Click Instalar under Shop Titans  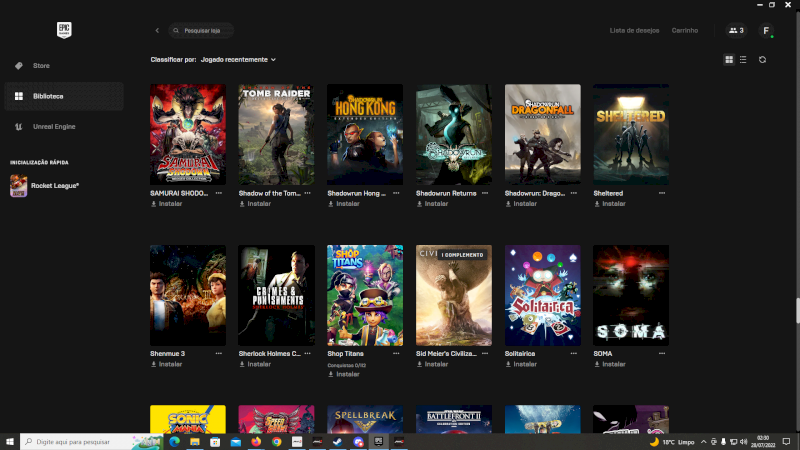(347, 374)
